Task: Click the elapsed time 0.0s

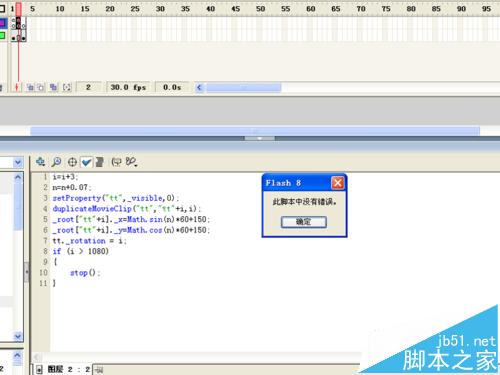Action: point(172,87)
